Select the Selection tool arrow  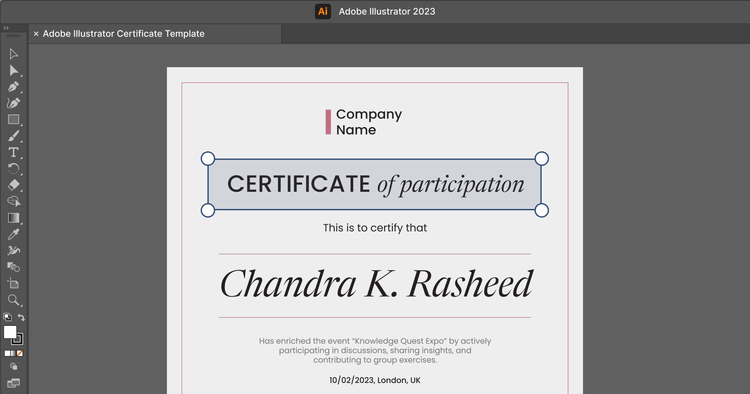coord(13,54)
